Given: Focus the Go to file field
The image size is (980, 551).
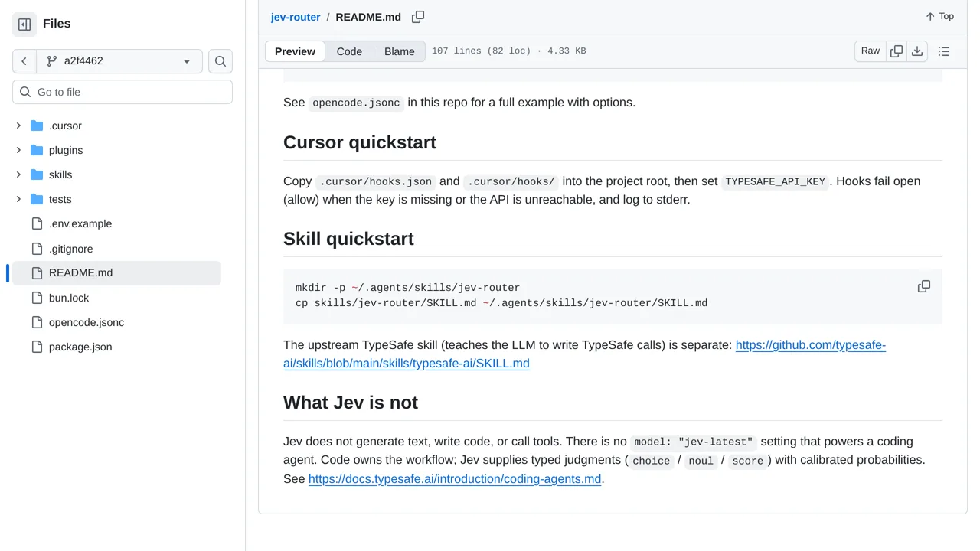Looking at the screenshot, I should [x=122, y=92].
